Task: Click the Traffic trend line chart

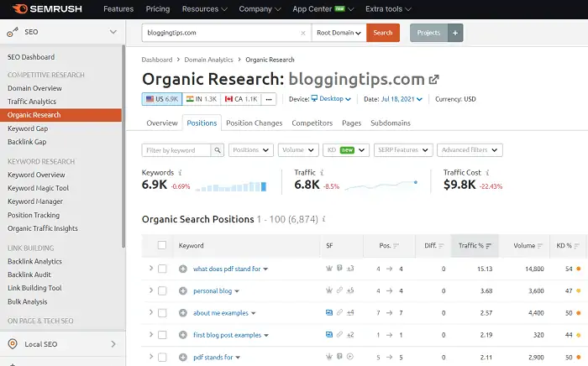Action: tap(381, 185)
